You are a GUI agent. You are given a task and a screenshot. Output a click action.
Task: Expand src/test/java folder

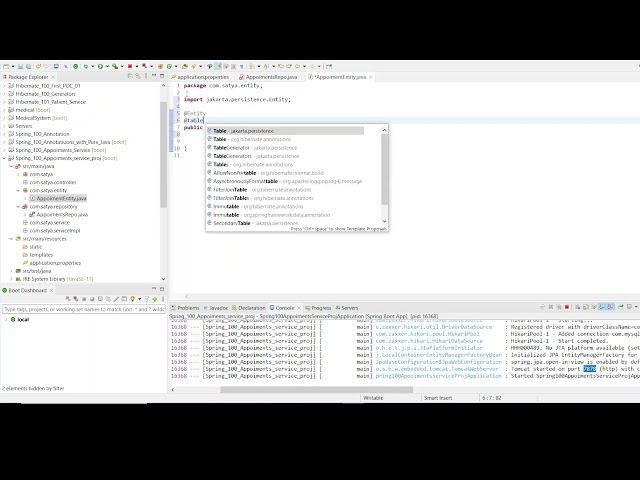tap(11, 271)
